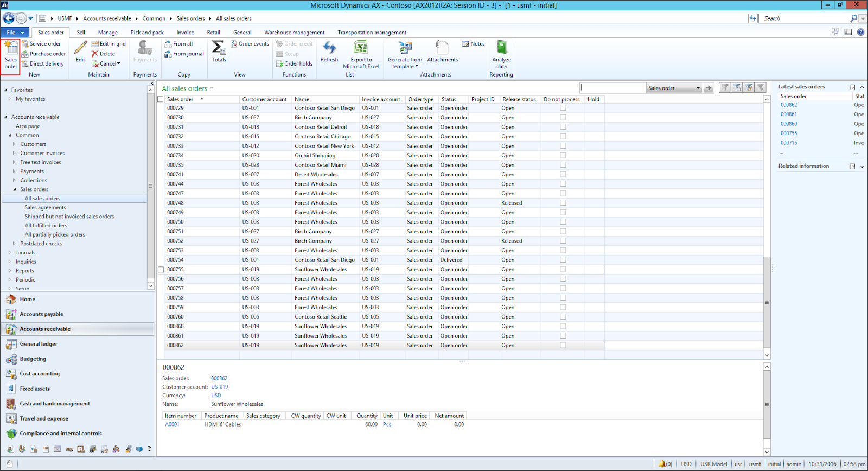
Task: Toggle the select-all rows checkbox in header
Action: [161, 99]
